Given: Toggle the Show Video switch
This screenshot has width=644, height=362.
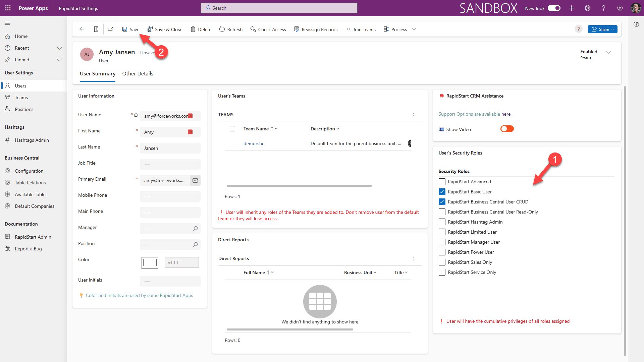Looking at the screenshot, I should [x=507, y=129].
